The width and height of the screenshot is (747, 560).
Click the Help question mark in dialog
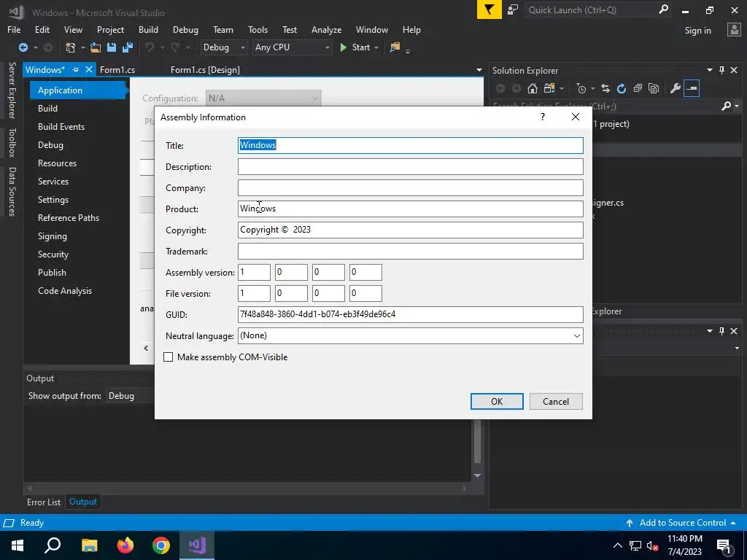[x=543, y=117]
